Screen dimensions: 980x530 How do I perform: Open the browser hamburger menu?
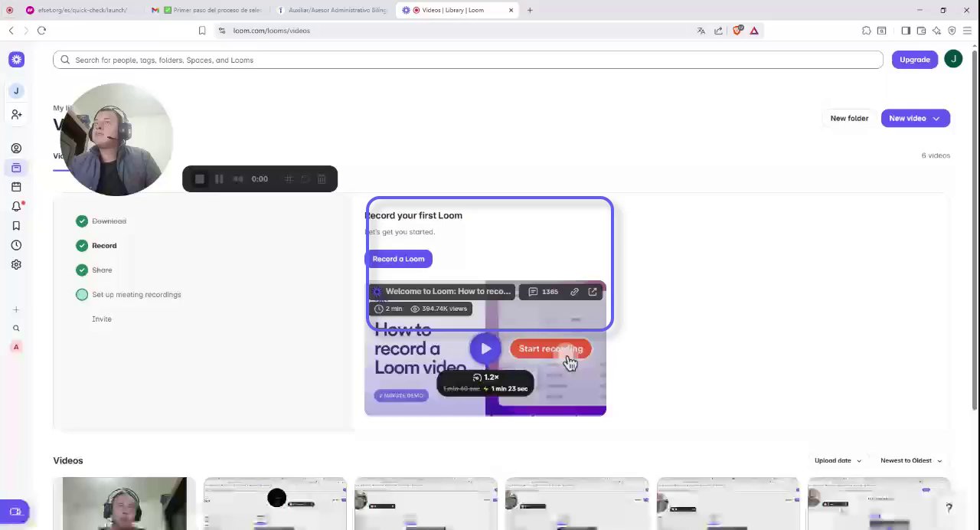(967, 31)
